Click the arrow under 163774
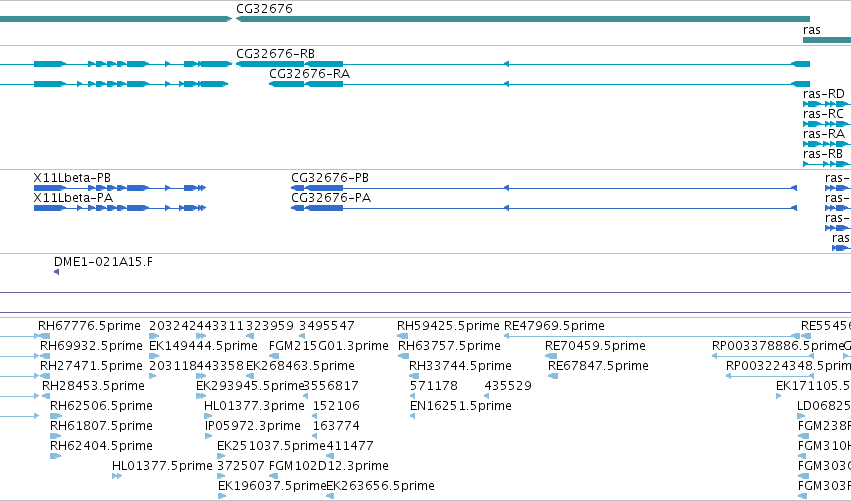The width and height of the screenshot is (851, 501). pyautogui.click(x=315, y=436)
